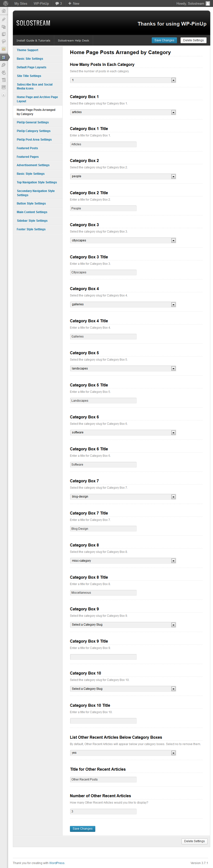
Task: Expand the collapsed menu arrow icon
Action: (4, 95)
